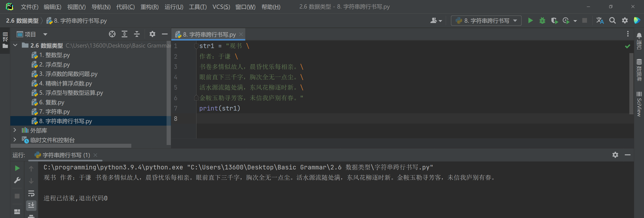
Task: Open project view dropdown 项目
Action: (x=32, y=34)
